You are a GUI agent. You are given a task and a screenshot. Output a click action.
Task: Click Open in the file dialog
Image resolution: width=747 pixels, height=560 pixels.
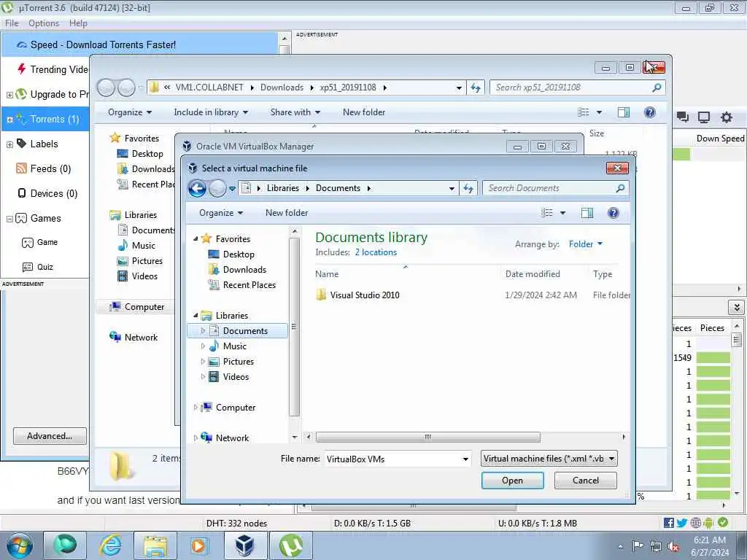(x=513, y=481)
